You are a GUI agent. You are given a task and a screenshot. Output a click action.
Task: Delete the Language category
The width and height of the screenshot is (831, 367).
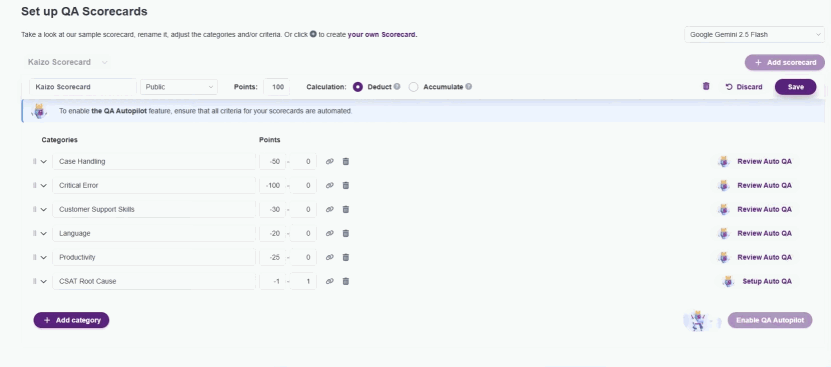[346, 233]
